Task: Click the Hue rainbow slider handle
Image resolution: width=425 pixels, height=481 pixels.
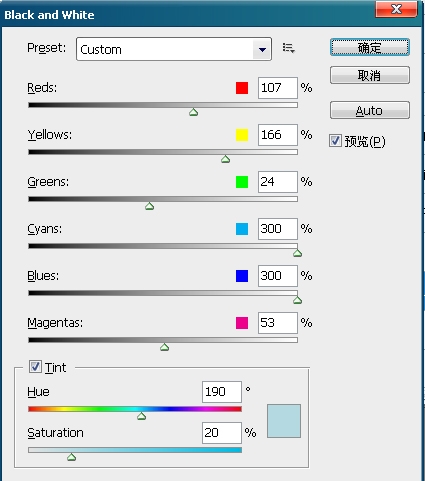Action: click(141, 416)
